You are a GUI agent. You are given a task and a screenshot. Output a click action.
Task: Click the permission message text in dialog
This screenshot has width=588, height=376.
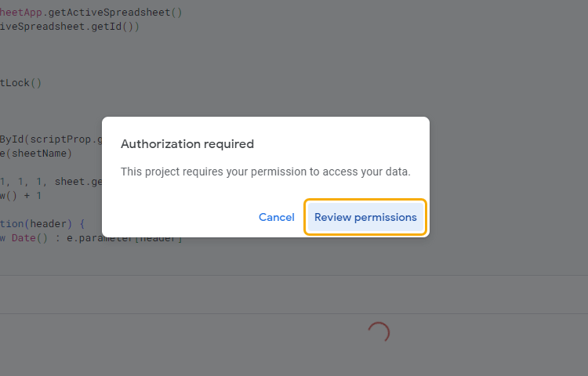coord(266,172)
